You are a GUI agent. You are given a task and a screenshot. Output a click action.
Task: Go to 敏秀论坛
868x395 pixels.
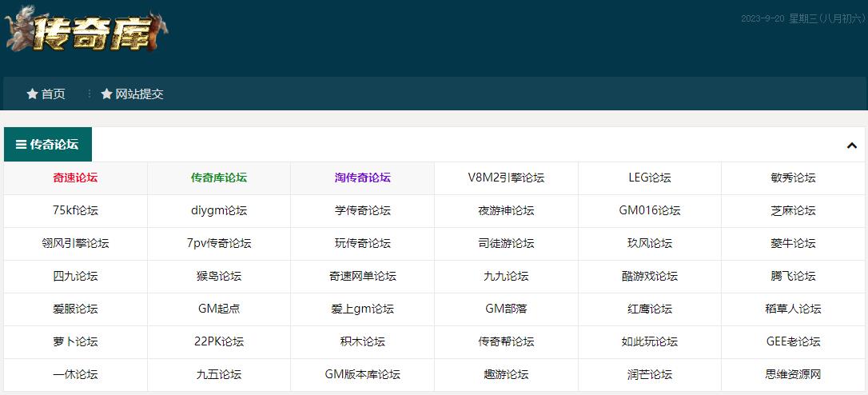coord(793,178)
